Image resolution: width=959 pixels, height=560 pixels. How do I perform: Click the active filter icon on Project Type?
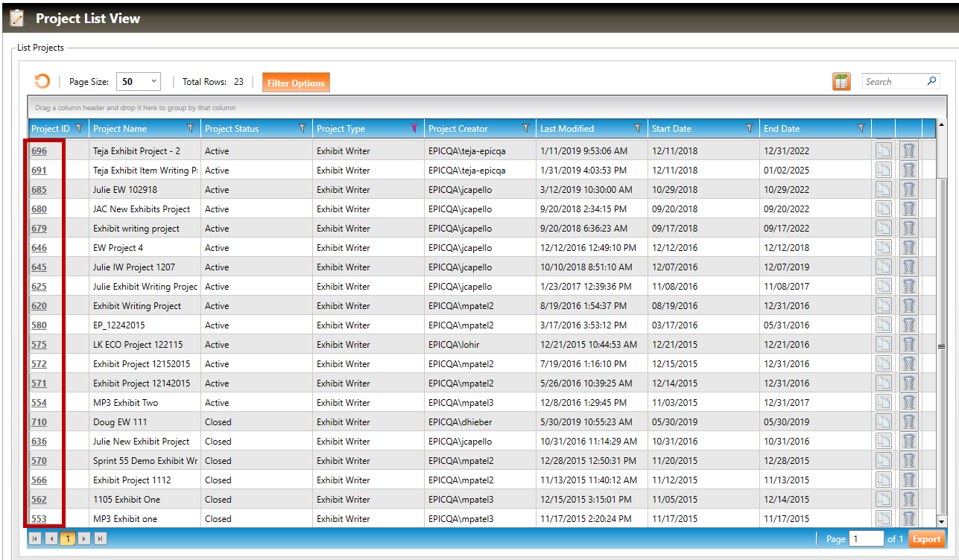pos(414,128)
